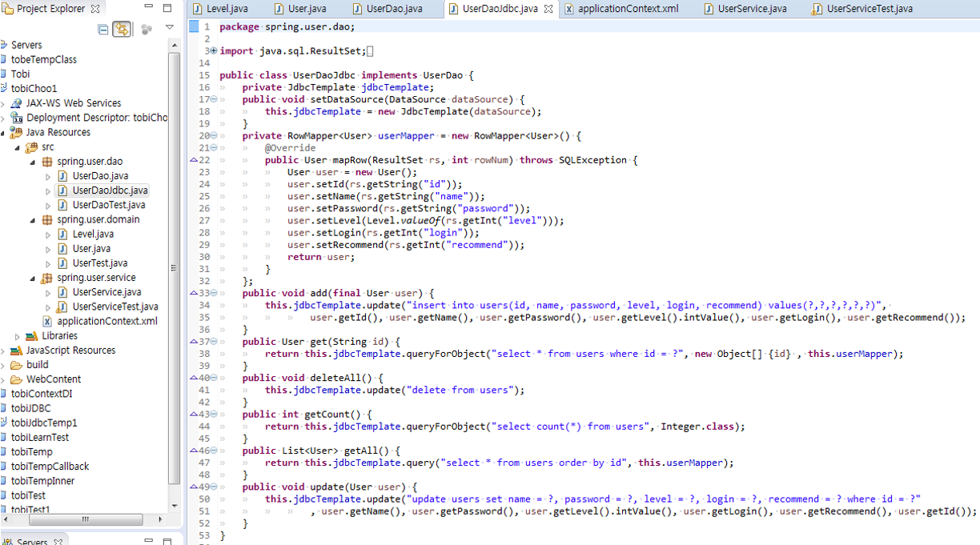Click Project Explorer vertical scrollbar thumb
The width and height of the screenshot is (980, 545).
click(175, 267)
